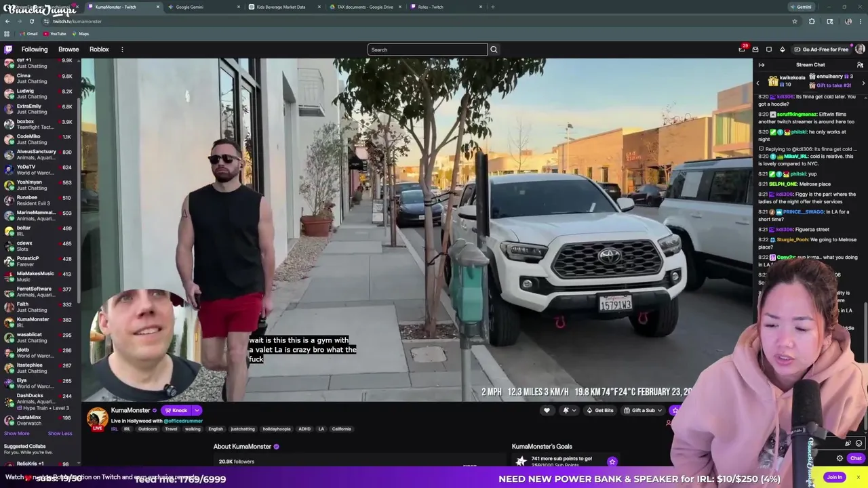Click Go Ad-Free for Free

pyautogui.click(x=821, y=49)
